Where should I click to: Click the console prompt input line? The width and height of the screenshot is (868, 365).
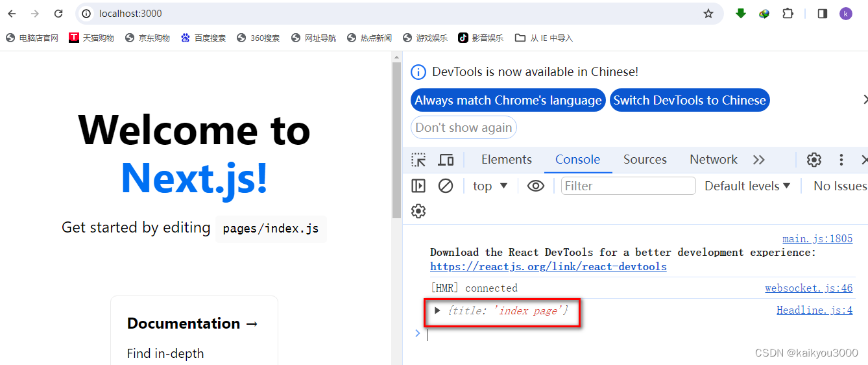click(x=642, y=334)
